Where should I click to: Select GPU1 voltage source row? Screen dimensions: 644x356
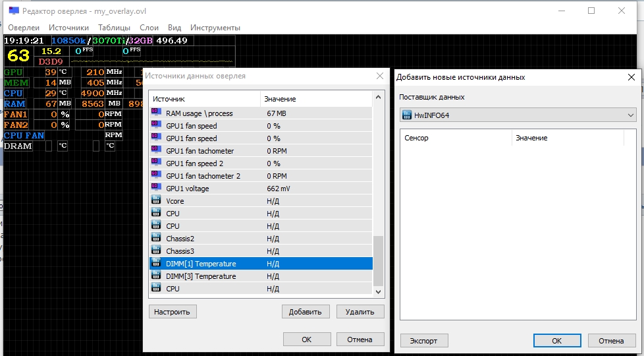pos(261,189)
